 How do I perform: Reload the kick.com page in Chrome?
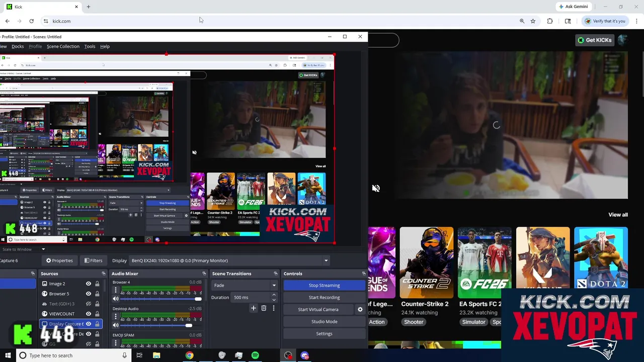[31, 21]
